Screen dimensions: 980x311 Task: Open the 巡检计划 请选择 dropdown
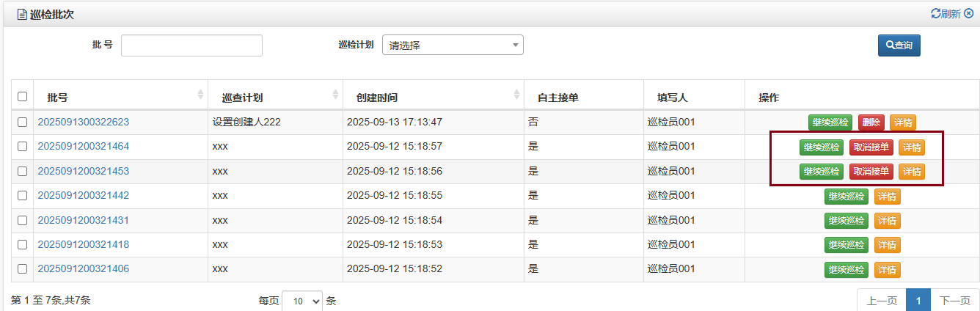tap(453, 45)
